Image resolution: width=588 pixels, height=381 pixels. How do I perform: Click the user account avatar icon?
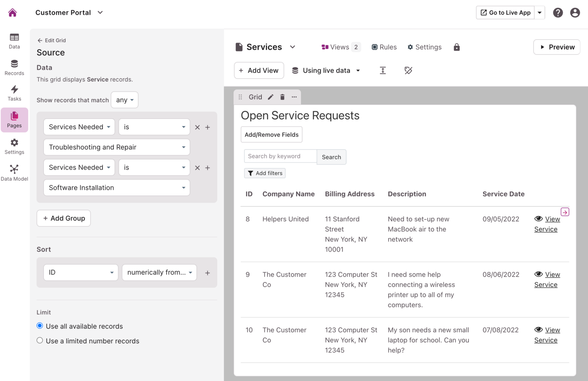(575, 13)
